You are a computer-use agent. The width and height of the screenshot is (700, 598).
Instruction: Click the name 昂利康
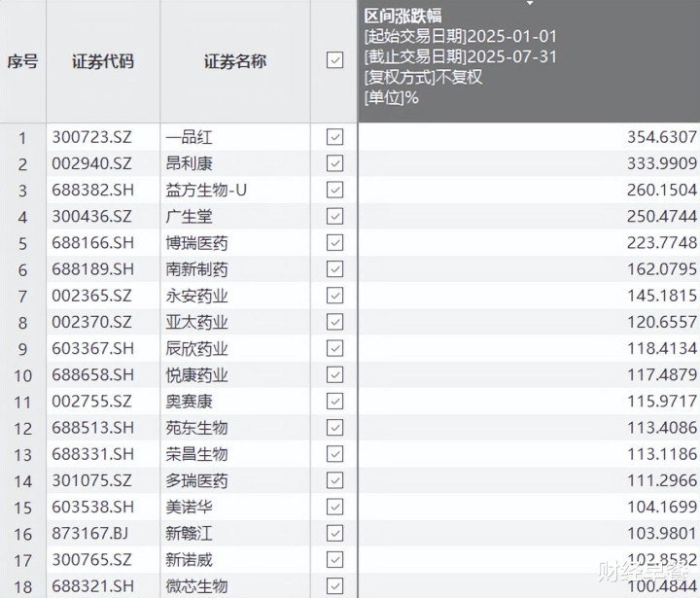(x=189, y=163)
